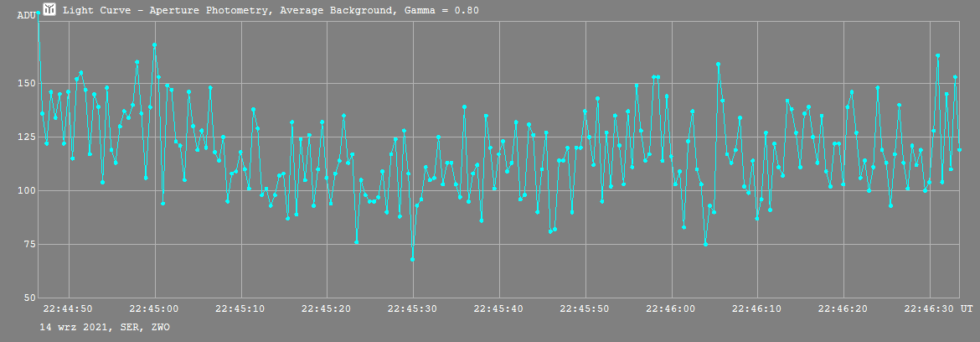Click the 75 ADU dip point after 22:46:00
This screenshot has width=980, height=342.
coord(705,245)
